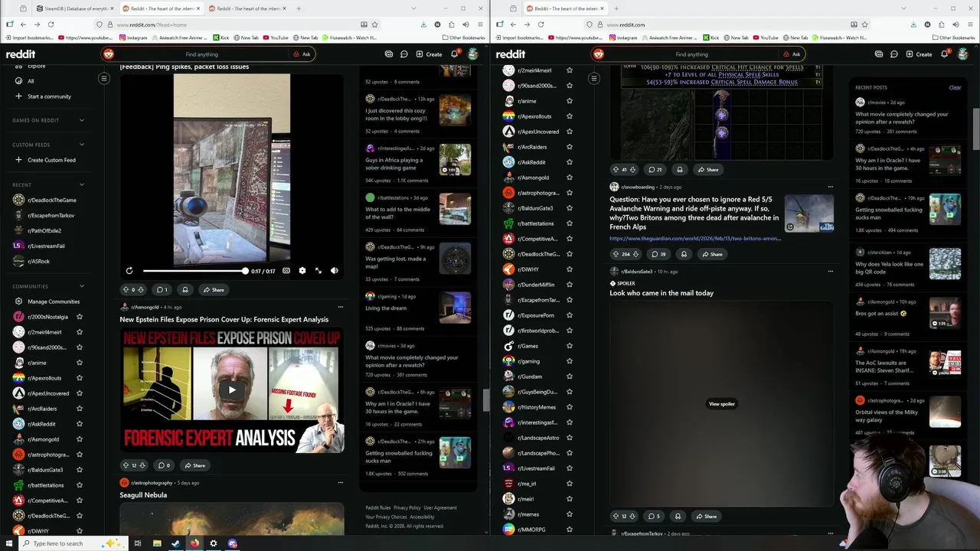Clear recent posts in right window

coord(955,87)
